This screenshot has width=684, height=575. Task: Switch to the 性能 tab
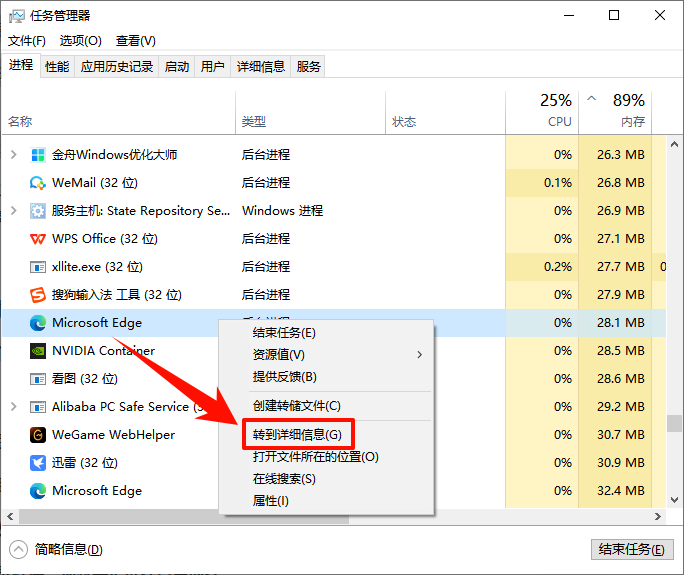[x=57, y=67]
